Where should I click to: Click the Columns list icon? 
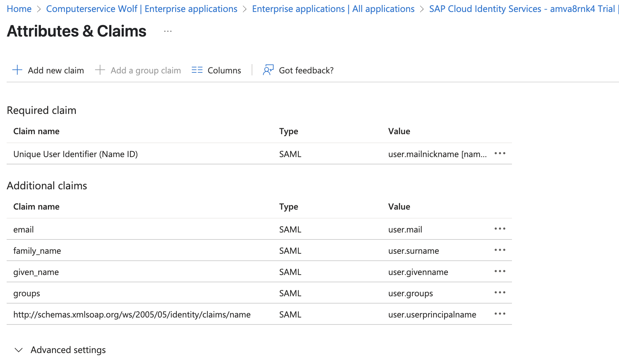point(197,70)
